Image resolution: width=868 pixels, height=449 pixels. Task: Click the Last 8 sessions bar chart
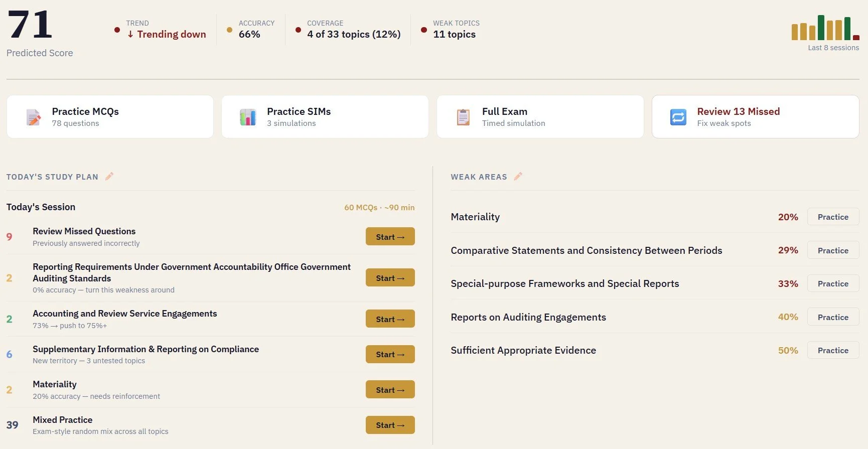[825, 28]
